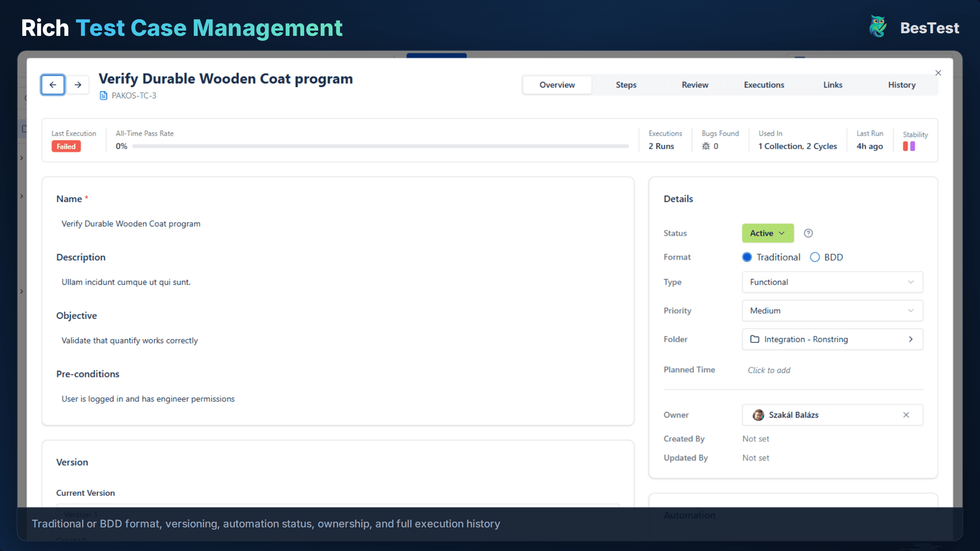Expand the Integration - Ronstring folder chevron
980x551 pixels.
tap(911, 339)
